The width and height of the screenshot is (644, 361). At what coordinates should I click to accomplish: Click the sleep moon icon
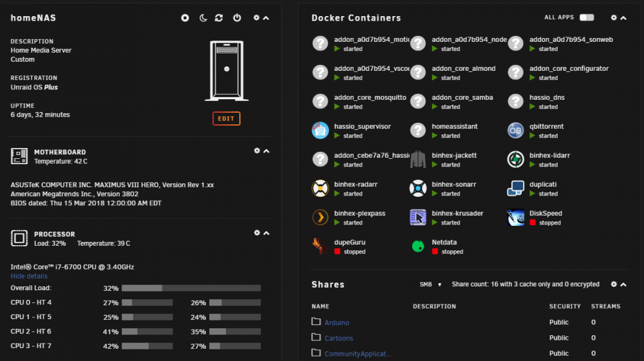click(x=203, y=17)
